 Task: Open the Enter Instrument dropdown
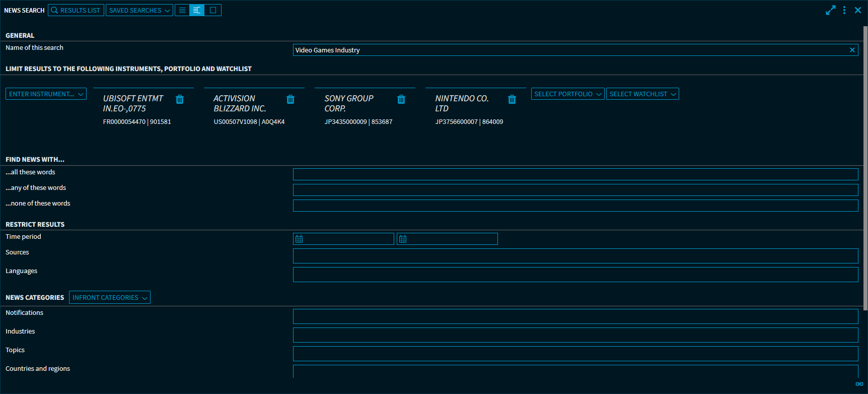46,94
